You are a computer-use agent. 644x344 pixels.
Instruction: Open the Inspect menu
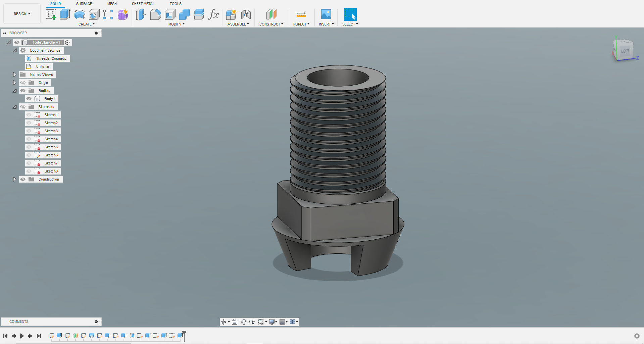301,24
